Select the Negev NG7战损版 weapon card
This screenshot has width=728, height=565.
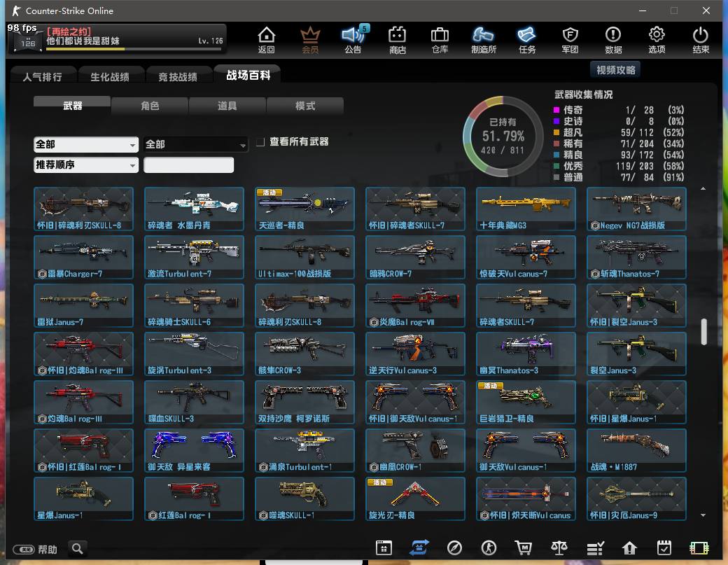636,209
